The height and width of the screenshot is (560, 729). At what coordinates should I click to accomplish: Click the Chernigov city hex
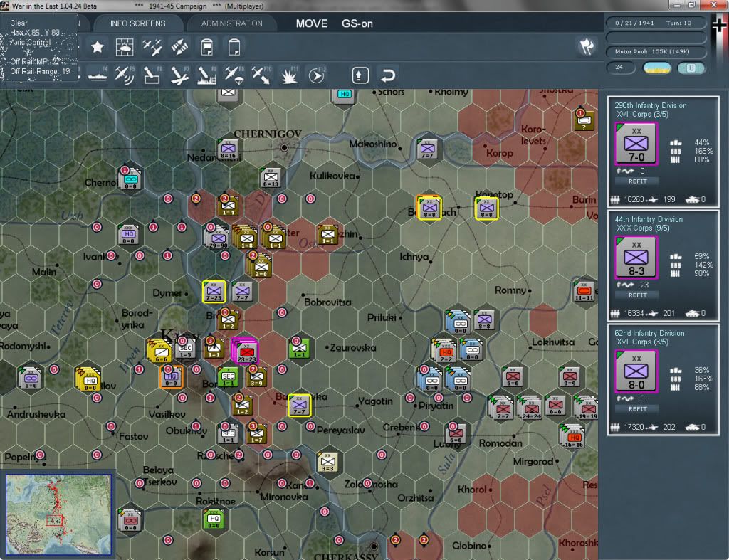(x=284, y=147)
